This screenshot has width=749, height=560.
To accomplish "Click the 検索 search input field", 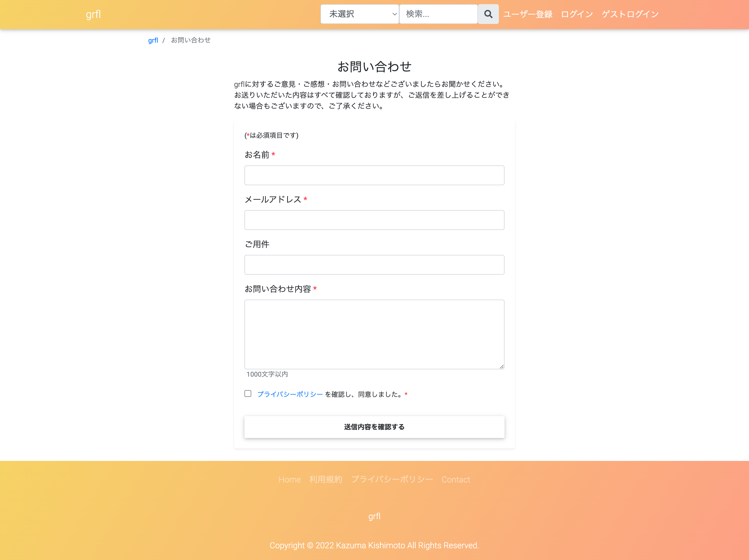I will click(x=438, y=14).
